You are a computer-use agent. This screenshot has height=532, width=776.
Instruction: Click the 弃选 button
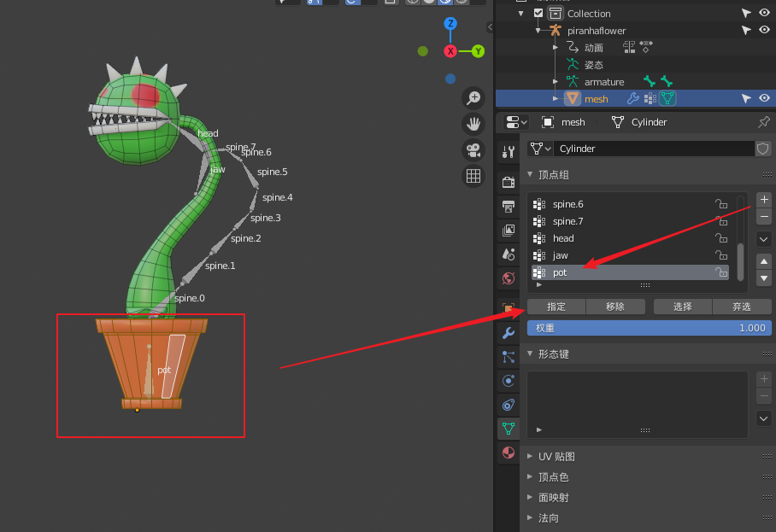pyautogui.click(x=742, y=307)
